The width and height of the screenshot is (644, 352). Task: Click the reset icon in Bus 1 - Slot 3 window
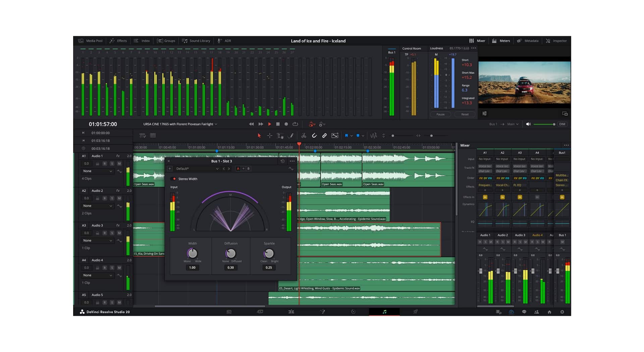(x=282, y=161)
